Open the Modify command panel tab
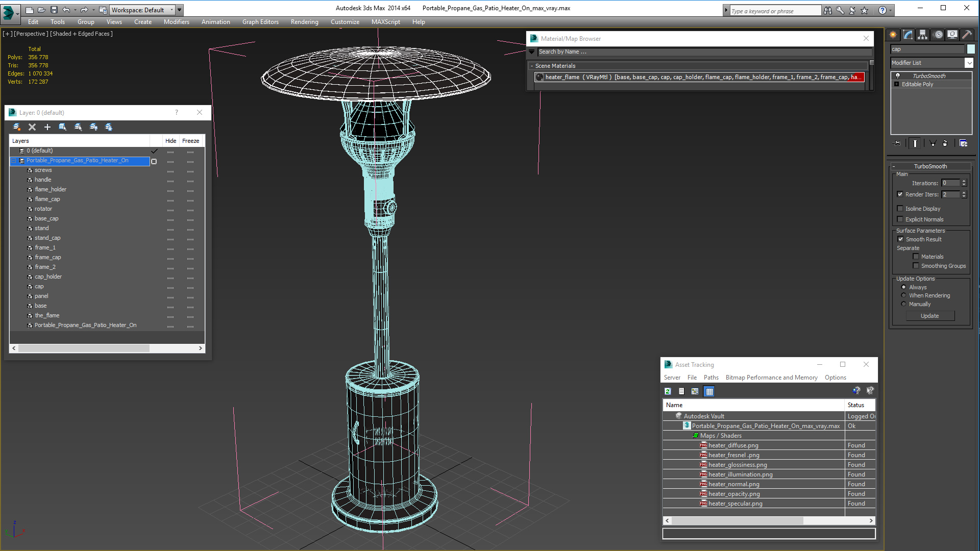The image size is (980, 551). pos(908,35)
